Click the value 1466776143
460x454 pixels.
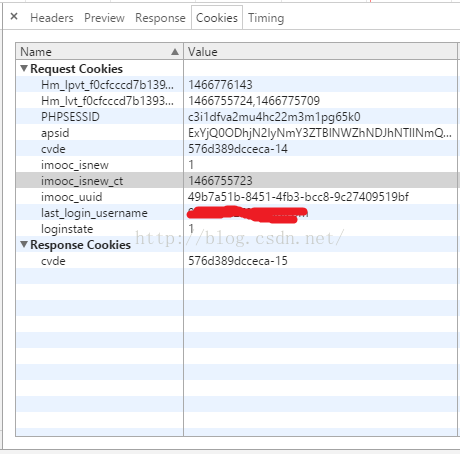pyautogui.click(x=220, y=85)
